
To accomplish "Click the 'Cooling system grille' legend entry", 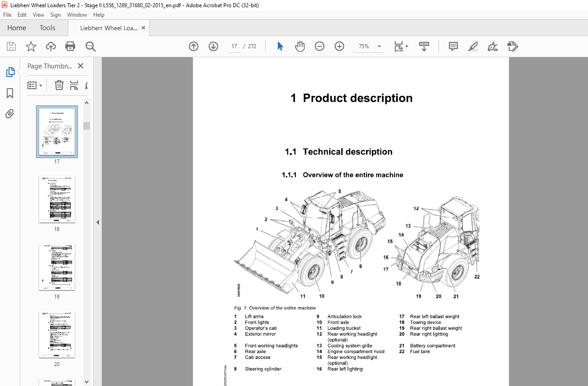I will [350, 346].
